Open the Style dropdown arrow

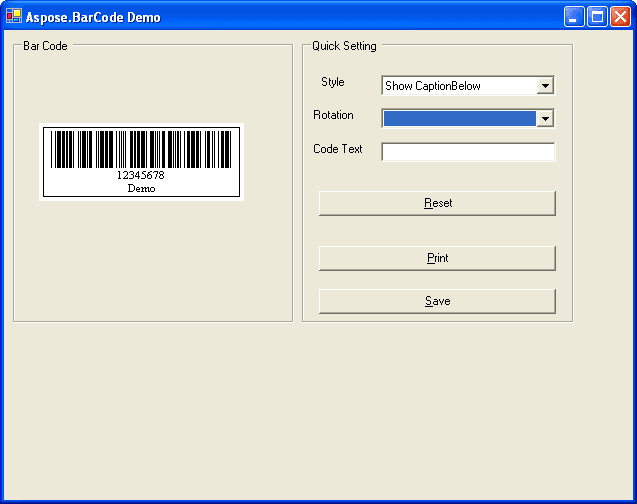click(545, 86)
